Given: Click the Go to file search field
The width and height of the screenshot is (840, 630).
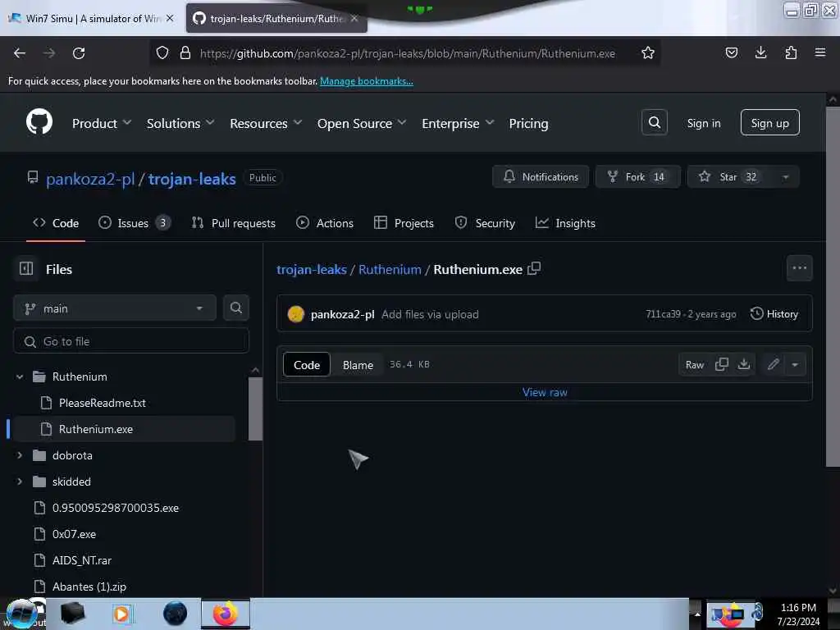Looking at the screenshot, I should pyautogui.click(x=131, y=341).
